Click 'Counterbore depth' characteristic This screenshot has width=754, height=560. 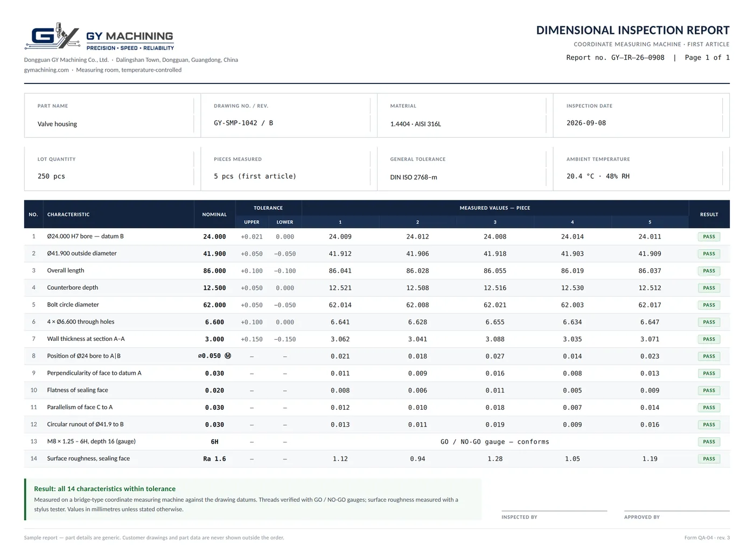tap(73, 288)
